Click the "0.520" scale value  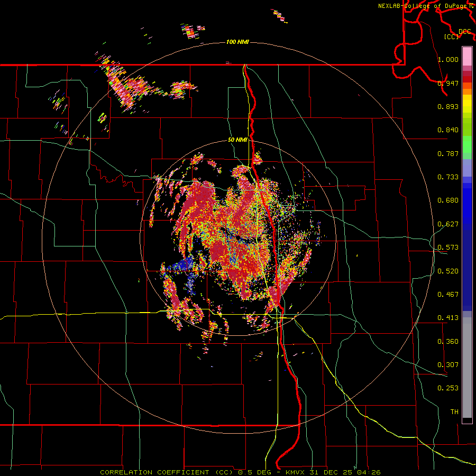point(448,271)
